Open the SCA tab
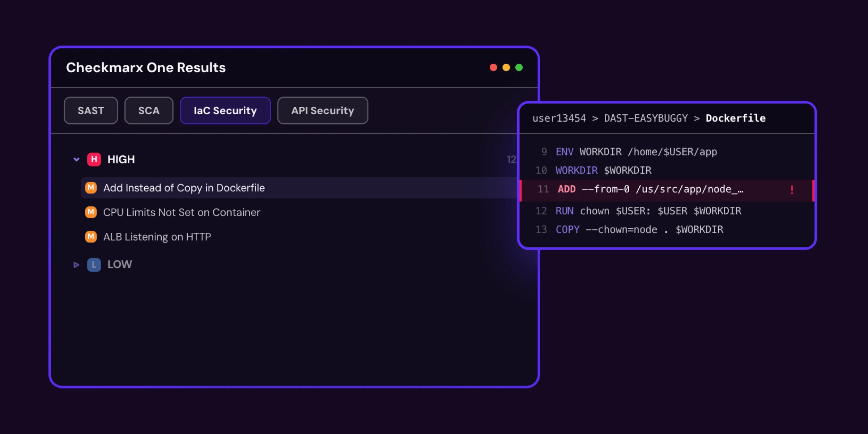Image resolution: width=868 pixels, height=434 pixels. 149,111
